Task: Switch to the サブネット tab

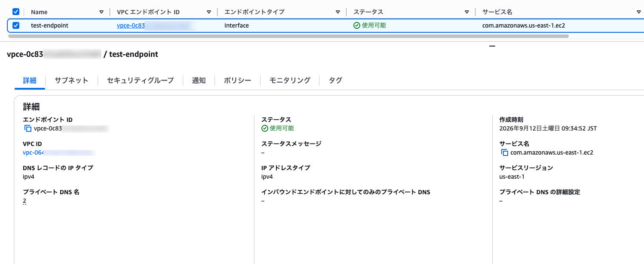Action: click(71, 81)
